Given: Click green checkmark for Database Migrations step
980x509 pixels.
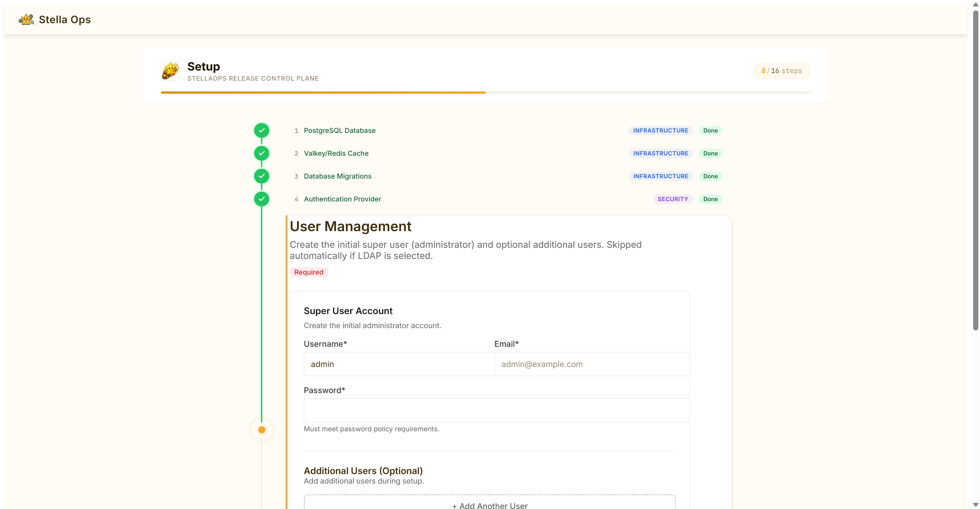Looking at the screenshot, I should click(x=261, y=176).
